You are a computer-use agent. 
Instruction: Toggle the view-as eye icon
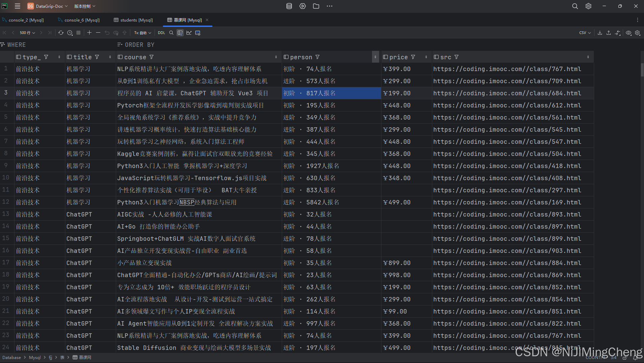coord(629,33)
